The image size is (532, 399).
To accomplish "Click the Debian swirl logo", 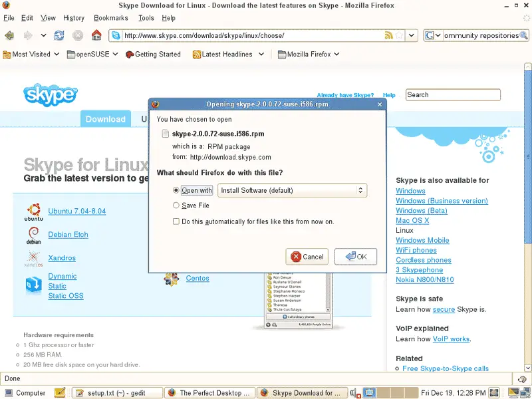I will coord(34,235).
